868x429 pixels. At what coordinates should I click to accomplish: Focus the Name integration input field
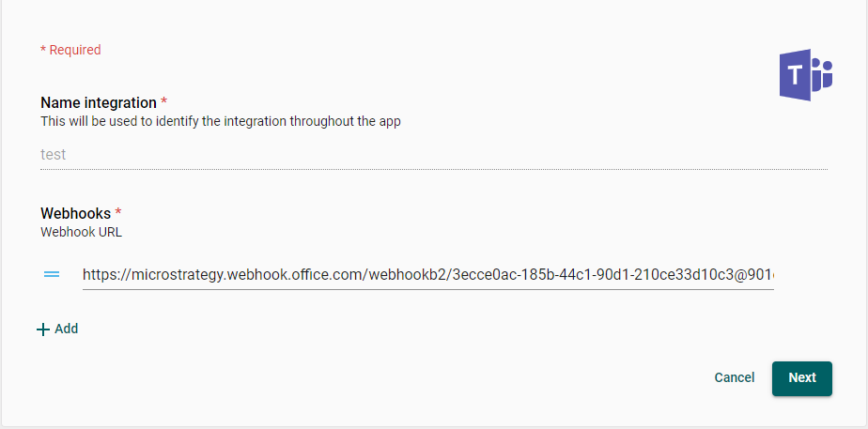tap(432, 154)
